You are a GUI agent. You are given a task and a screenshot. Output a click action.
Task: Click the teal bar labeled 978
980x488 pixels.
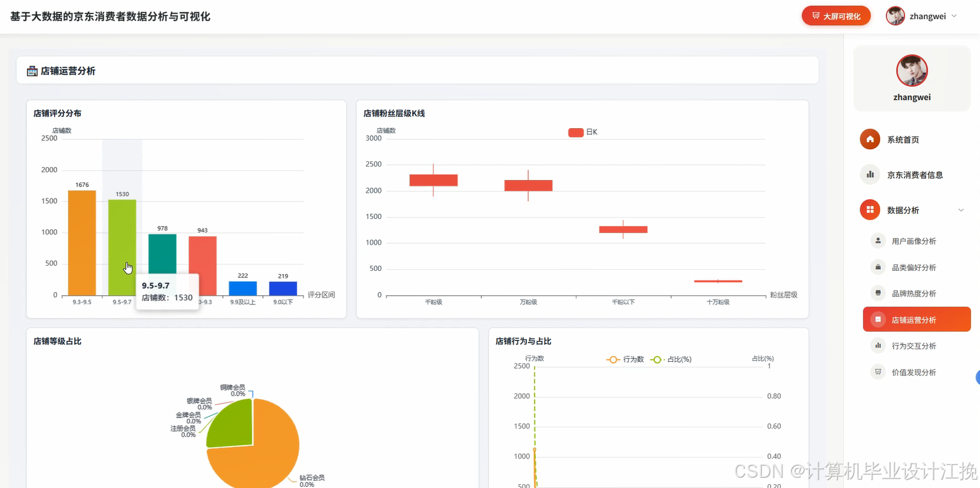163,254
